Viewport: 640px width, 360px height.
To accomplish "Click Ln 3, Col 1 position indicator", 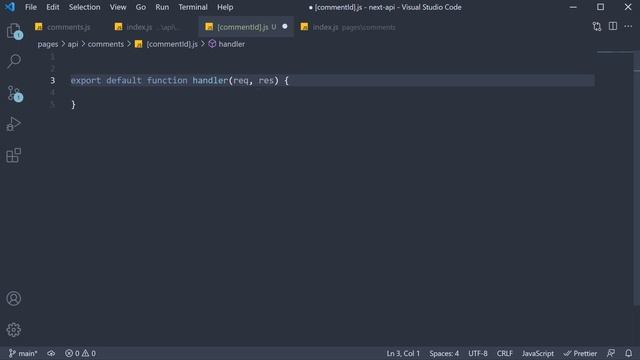I will (403, 353).
